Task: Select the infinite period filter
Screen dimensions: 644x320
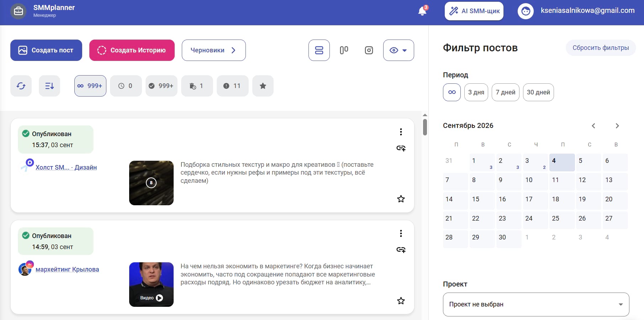Action: click(452, 92)
